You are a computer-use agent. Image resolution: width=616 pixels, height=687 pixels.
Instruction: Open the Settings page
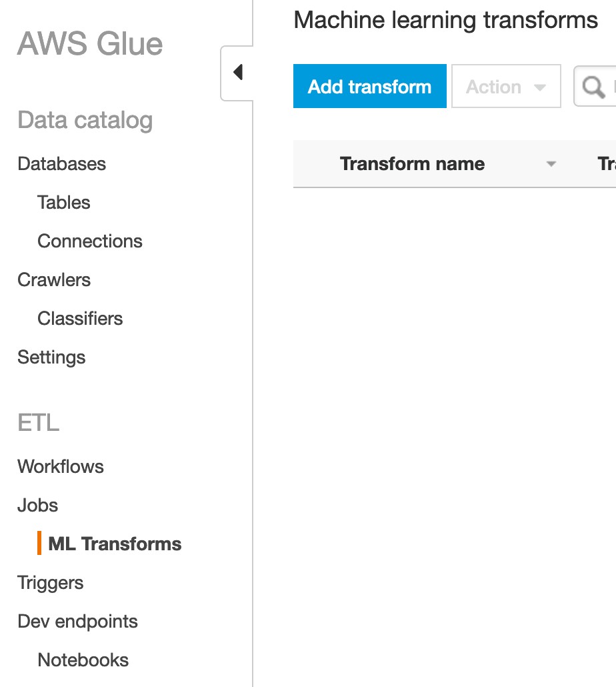click(51, 358)
